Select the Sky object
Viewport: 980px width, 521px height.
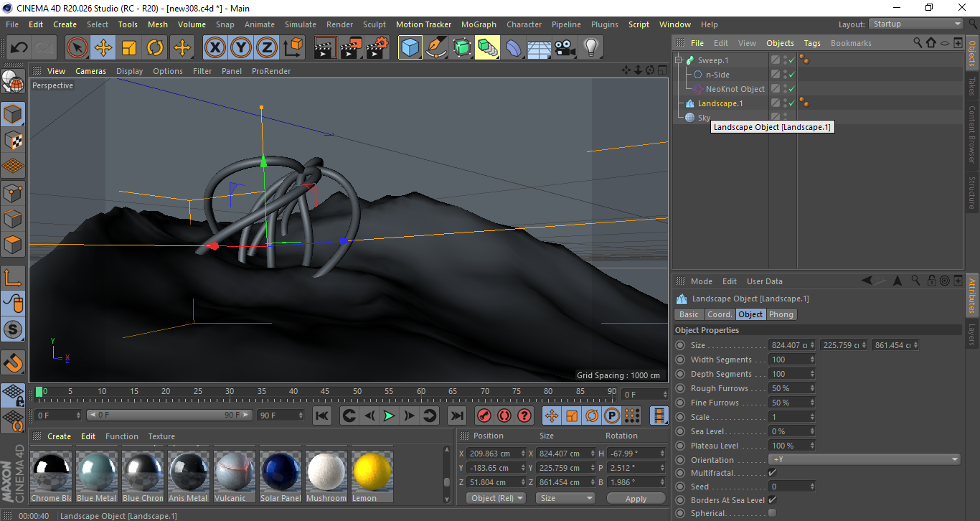704,118
